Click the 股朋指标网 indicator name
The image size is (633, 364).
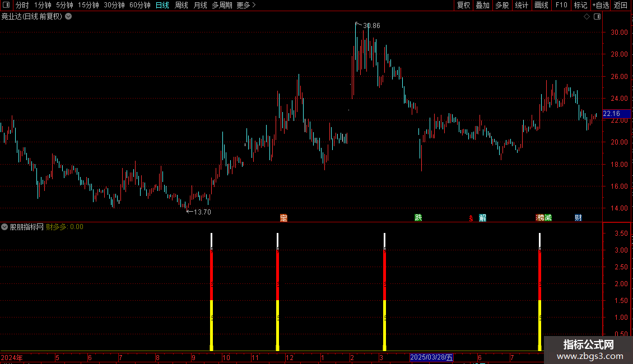tap(27, 227)
